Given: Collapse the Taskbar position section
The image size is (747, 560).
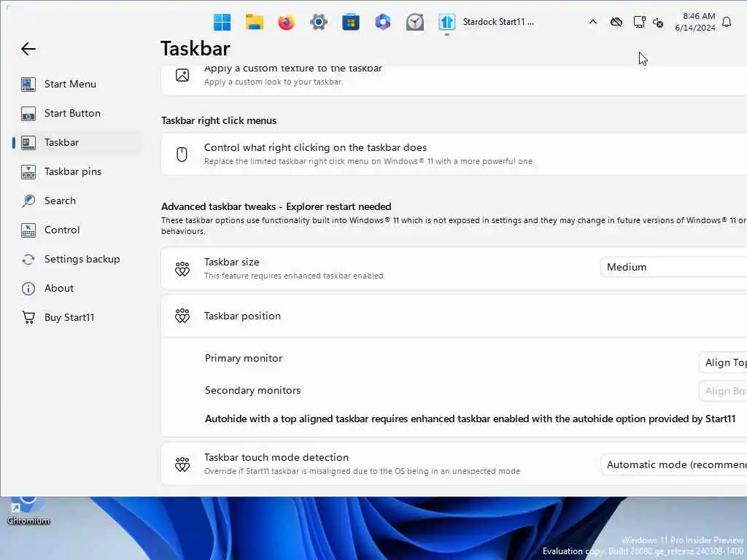Looking at the screenshot, I should (x=454, y=316).
